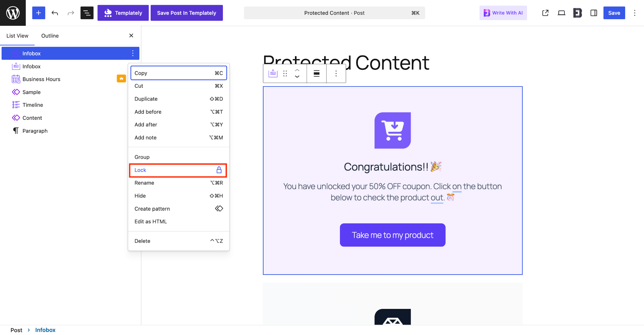This screenshot has width=644, height=335.
Task: Move the block up
Action: coord(297,70)
